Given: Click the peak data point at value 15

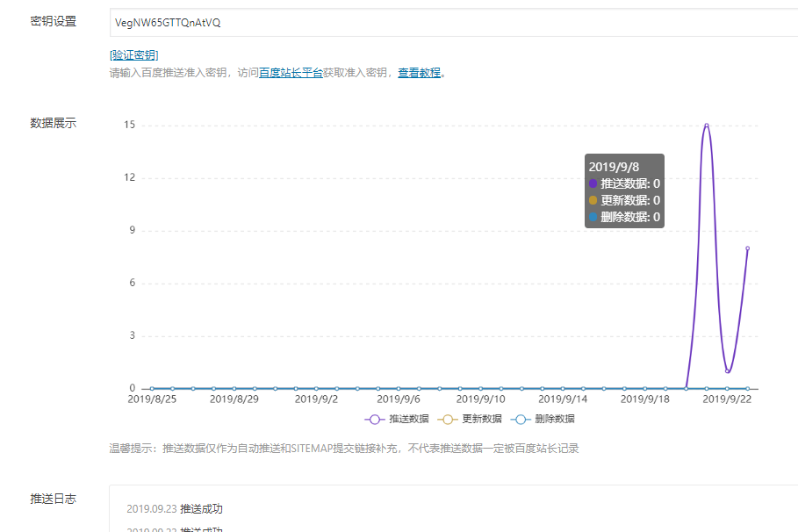Looking at the screenshot, I should pyautogui.click(x=706, y=126).
